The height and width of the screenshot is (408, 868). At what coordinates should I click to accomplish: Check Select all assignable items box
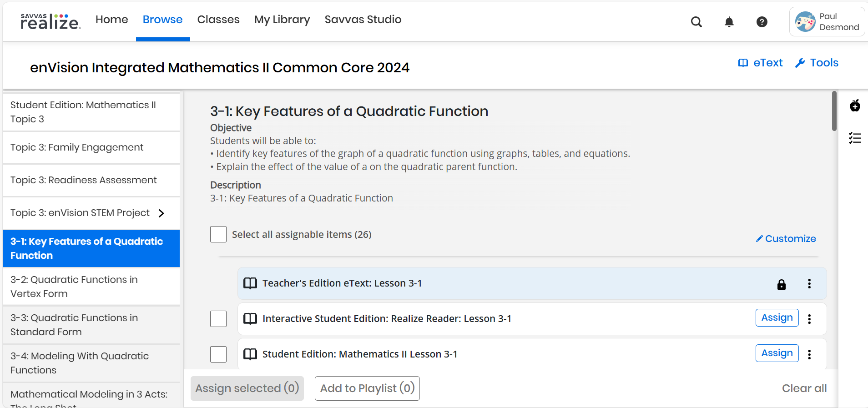(x=218, y=234)
